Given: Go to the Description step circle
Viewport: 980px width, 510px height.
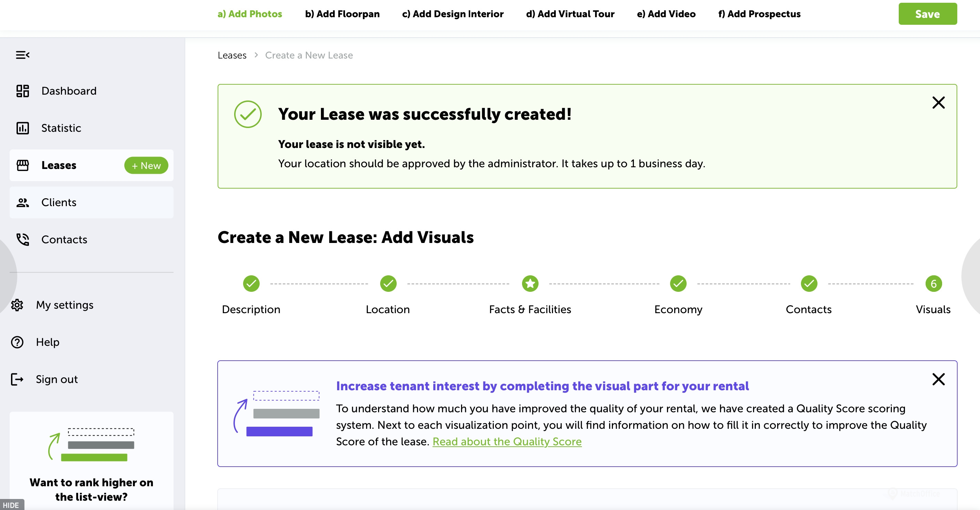Looking at the screenshot, I should point(251,284).
